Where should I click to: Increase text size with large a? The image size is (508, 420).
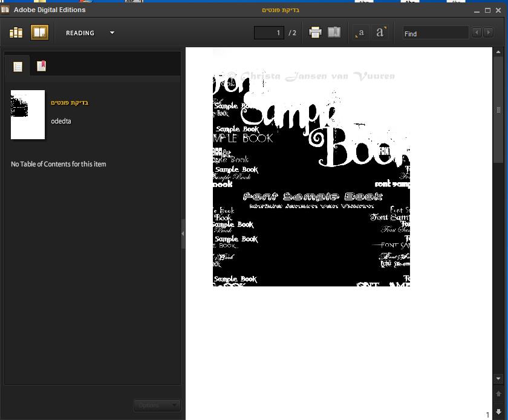380,33
